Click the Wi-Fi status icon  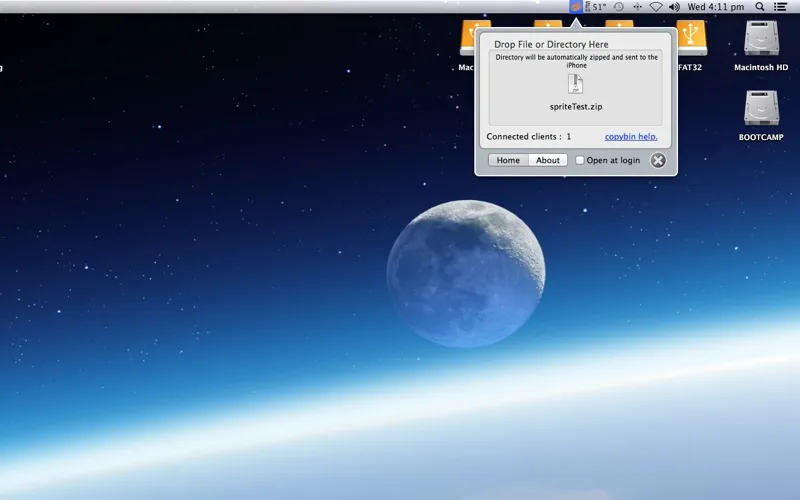[656, 6]
